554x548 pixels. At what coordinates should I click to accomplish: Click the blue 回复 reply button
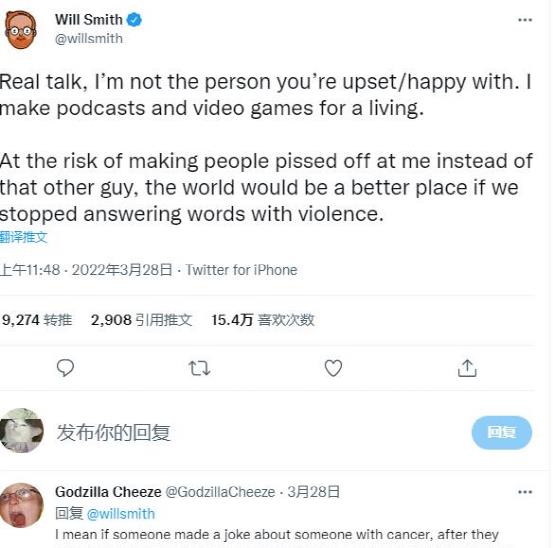(x=502, y=432)
